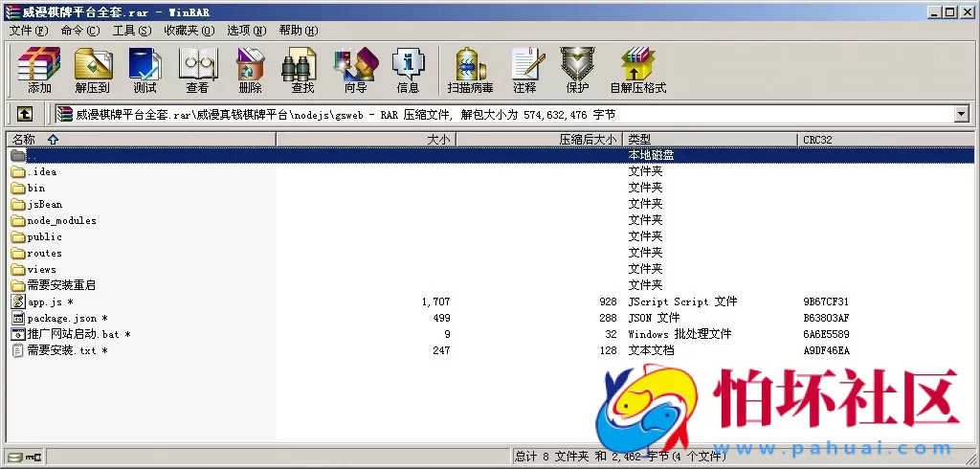Select the parent folder '..' entry
This screenshot has width=980, height=469.
click(491, 155)
